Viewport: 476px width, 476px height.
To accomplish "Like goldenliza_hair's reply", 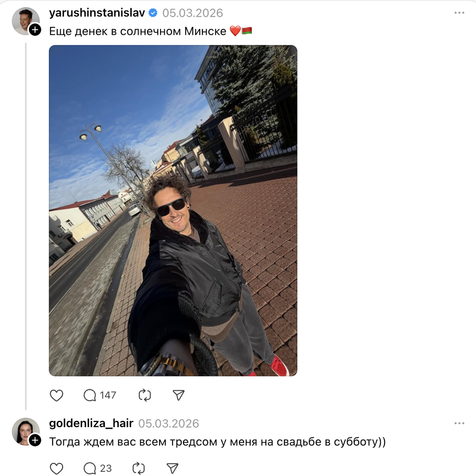I will (x=56, y=468).
